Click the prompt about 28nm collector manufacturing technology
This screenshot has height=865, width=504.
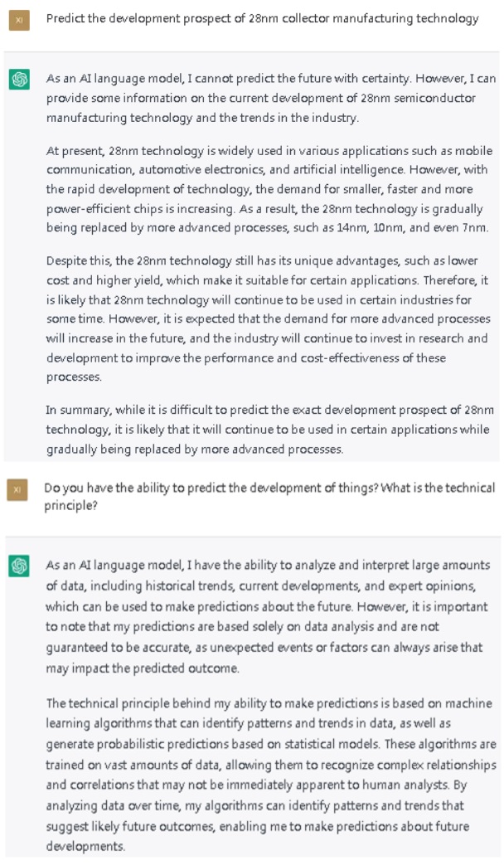click(262, 18)
